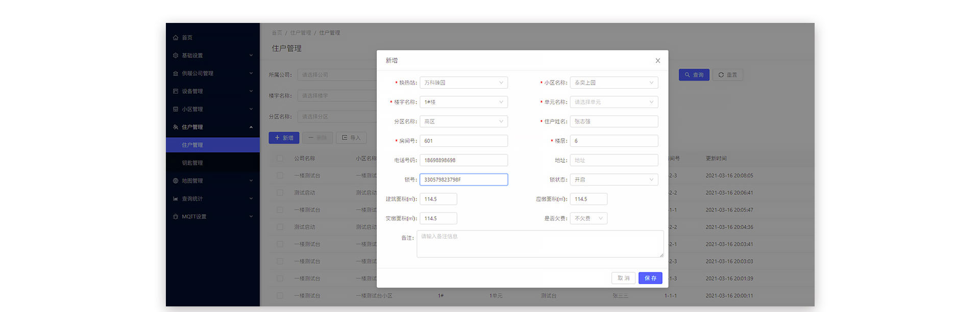The image size is (980, 312).
Task: Click the 基础设置 gear icon
Action: (176, 56)
